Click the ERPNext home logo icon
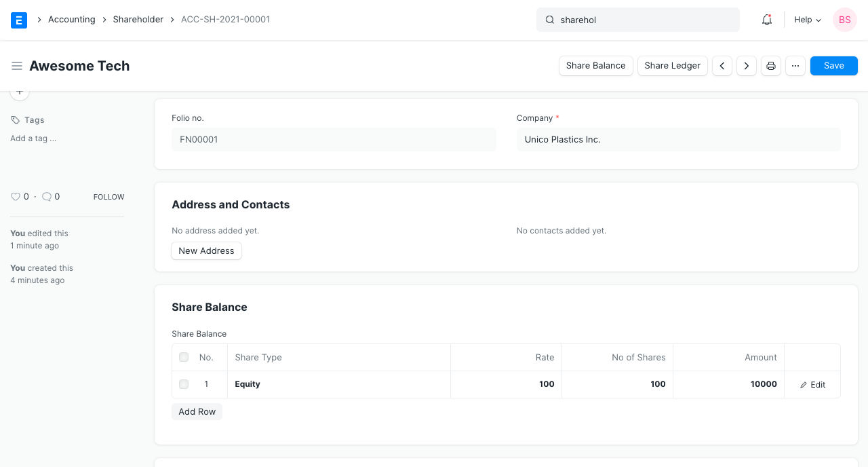The width and height of the screenshot is (868, 467). click(19, 20)
